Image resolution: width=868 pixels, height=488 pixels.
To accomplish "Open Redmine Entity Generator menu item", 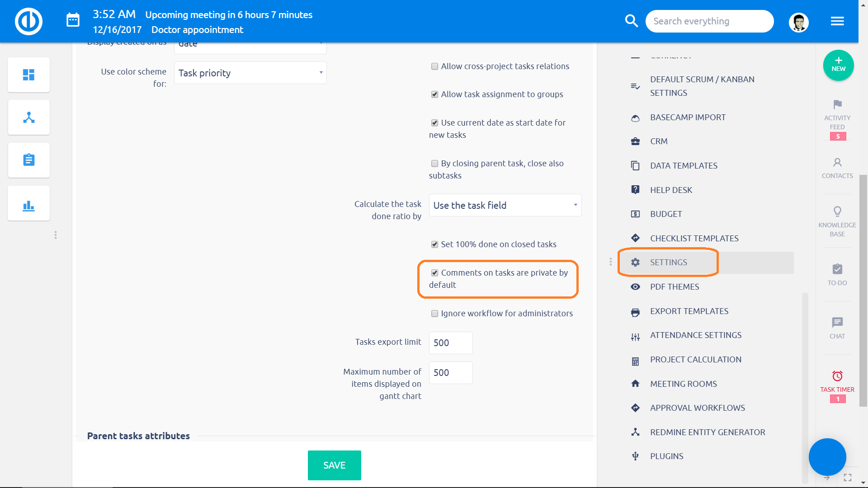I will click(708, 432).
